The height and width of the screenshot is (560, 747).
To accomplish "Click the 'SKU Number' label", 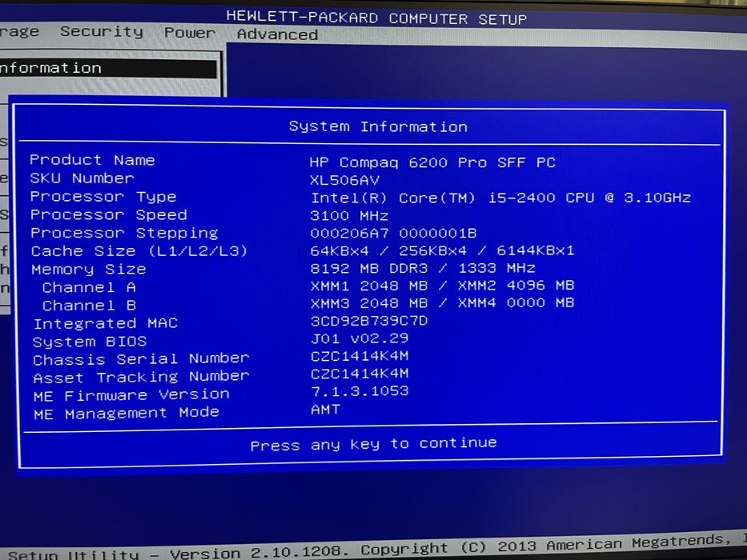I will pos(82,178).
